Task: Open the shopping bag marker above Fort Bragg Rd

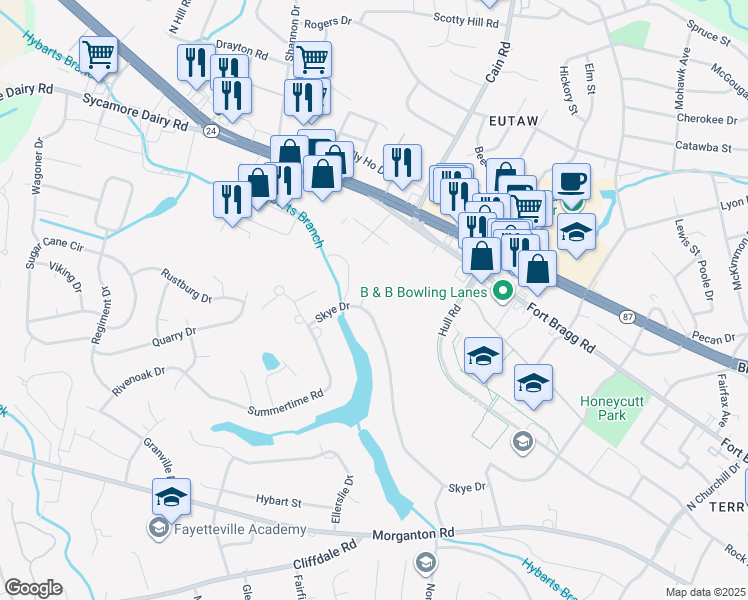Action: 537,270
